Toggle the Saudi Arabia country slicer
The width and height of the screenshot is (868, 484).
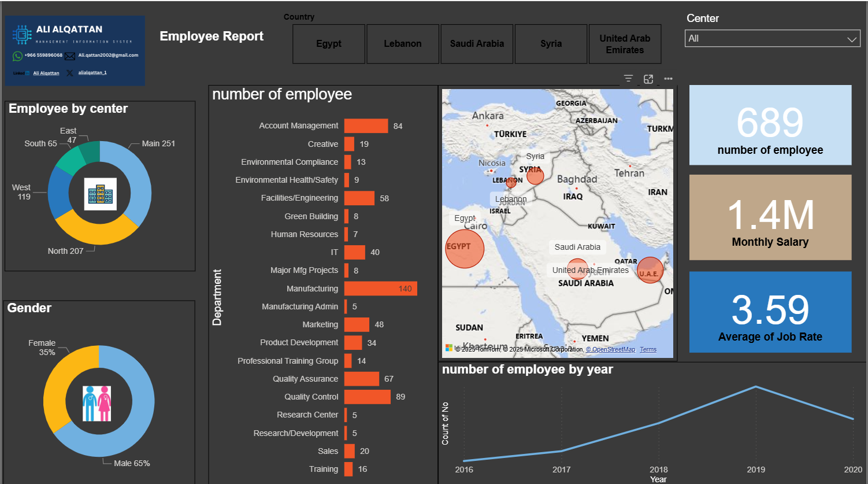point(477,44)
